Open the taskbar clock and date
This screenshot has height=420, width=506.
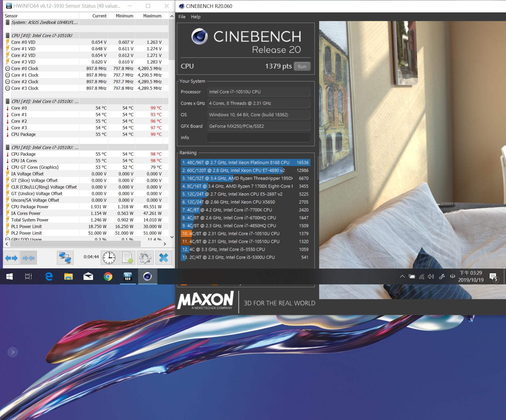[x=471, y=276]
